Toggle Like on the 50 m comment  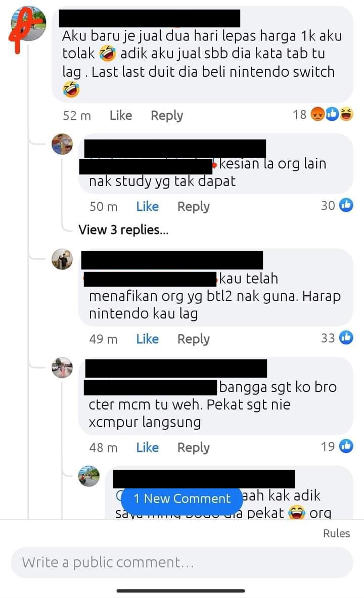click(147, 206)
